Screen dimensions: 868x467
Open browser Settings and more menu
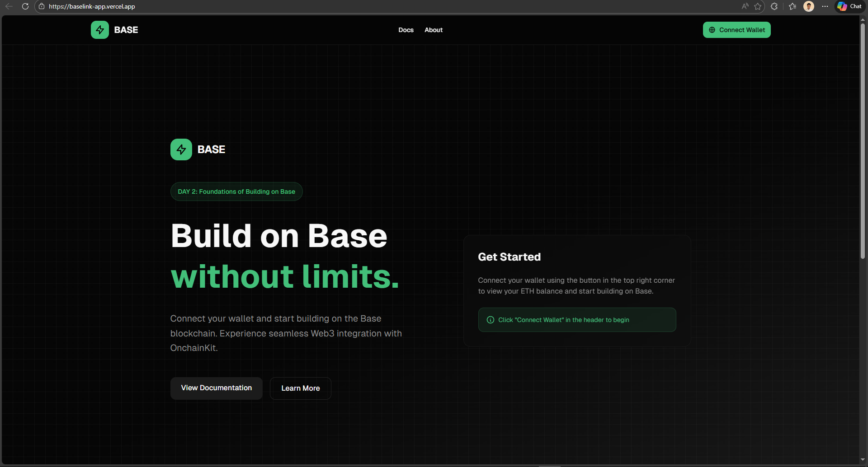(825, 6)
